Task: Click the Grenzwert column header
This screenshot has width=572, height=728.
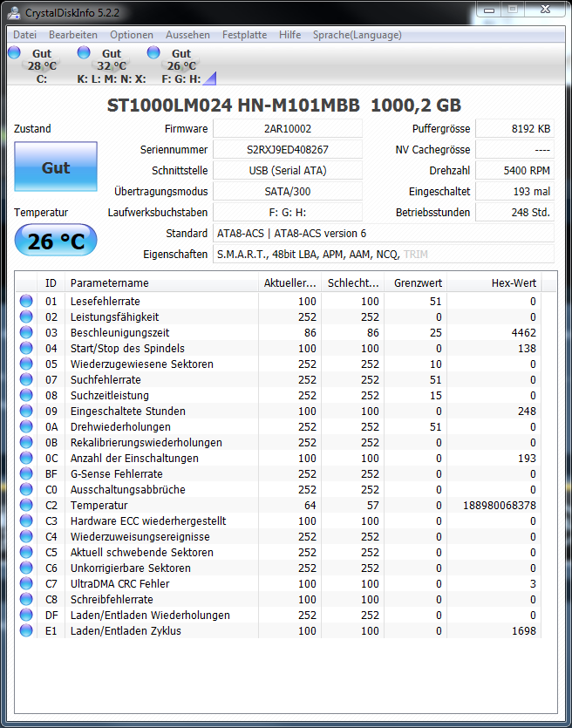Action: click(x=416, y=282)
